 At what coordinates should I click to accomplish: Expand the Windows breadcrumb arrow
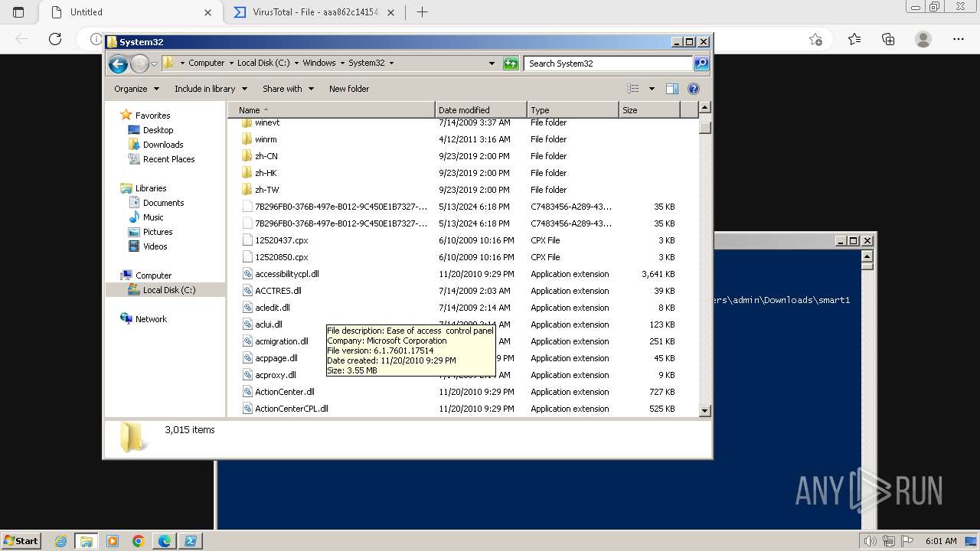[341, 64]
